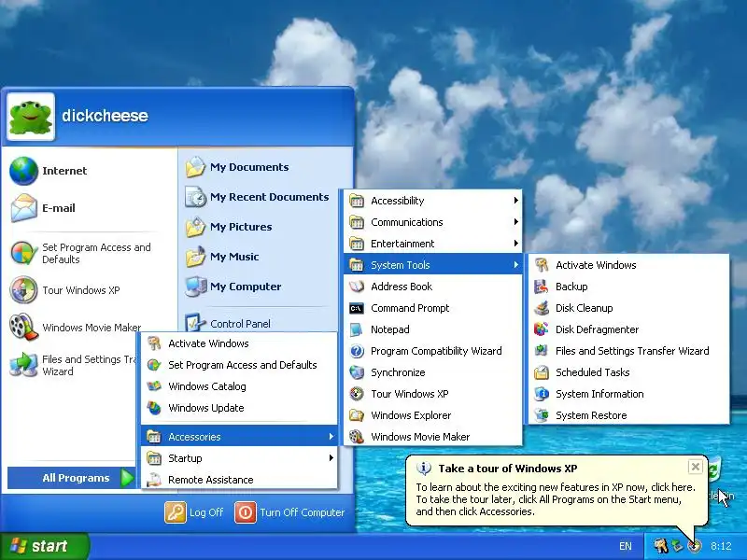Open Windows Catalog in All Programs

(x=239, y=386)
